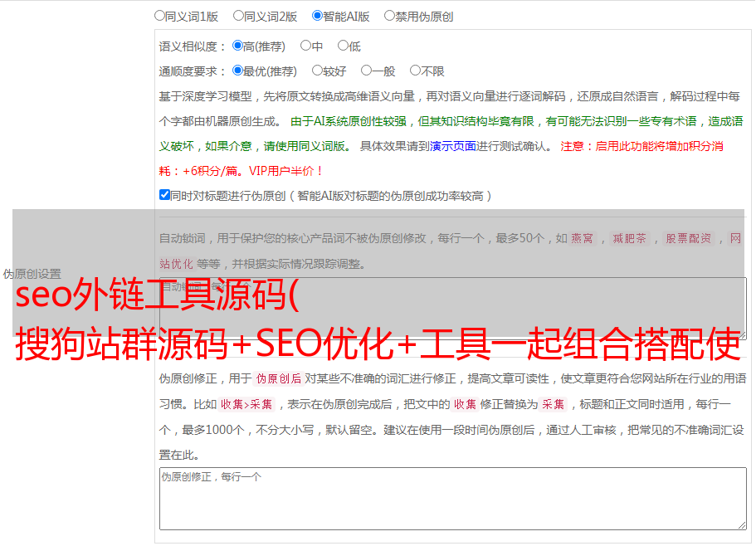The width and height of the screenshot is (756, 546).
Task: Open the 演示页面 link
Action: (453, 146)
